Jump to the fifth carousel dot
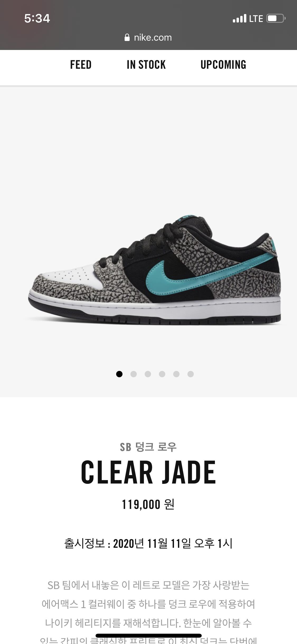Screen dimensions: 297x644 pos(176,374)
